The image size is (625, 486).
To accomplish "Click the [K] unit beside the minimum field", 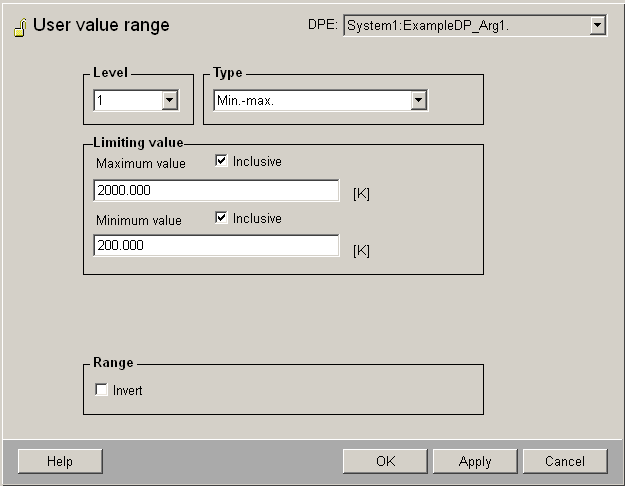I will tap(361, 250).
